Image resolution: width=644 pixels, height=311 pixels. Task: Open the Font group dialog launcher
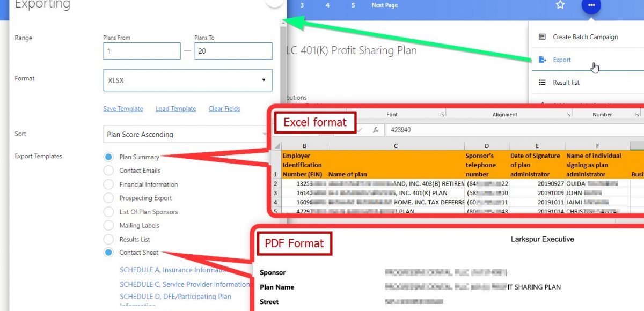[x=442, y=115]
